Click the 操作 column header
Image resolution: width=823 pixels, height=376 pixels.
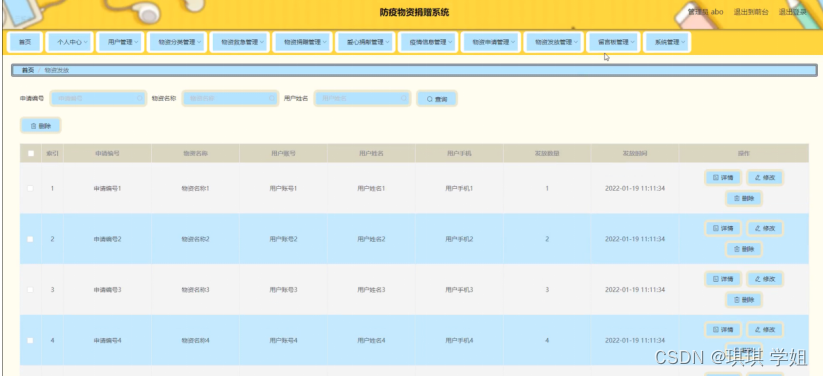(744, 154)
